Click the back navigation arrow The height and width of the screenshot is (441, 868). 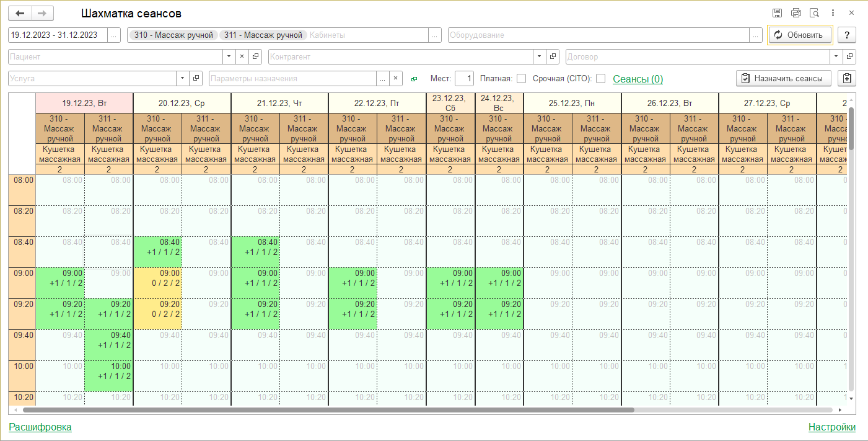pos(20,13)
